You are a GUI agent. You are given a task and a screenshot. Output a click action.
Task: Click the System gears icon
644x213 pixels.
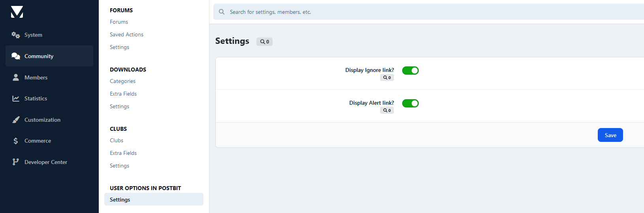click(x=16, y=35)
